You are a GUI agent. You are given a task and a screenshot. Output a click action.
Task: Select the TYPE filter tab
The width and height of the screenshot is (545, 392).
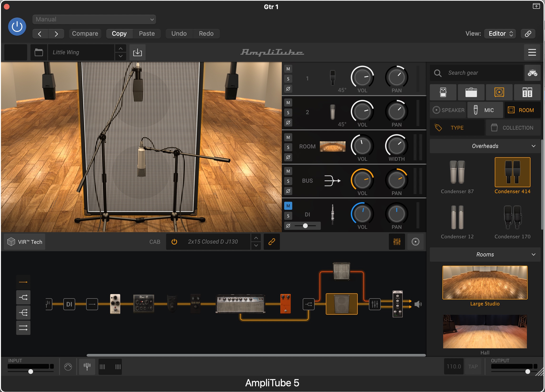[457, 128]
